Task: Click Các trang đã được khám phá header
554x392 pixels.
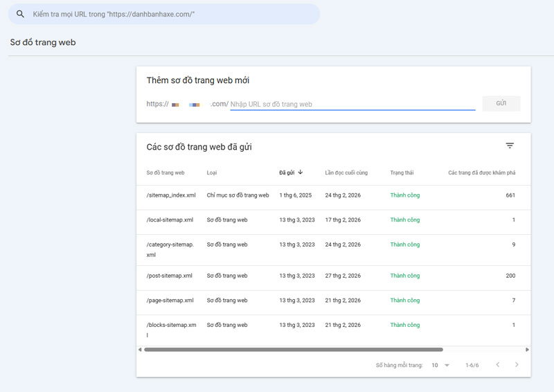Action: point(481,173)
